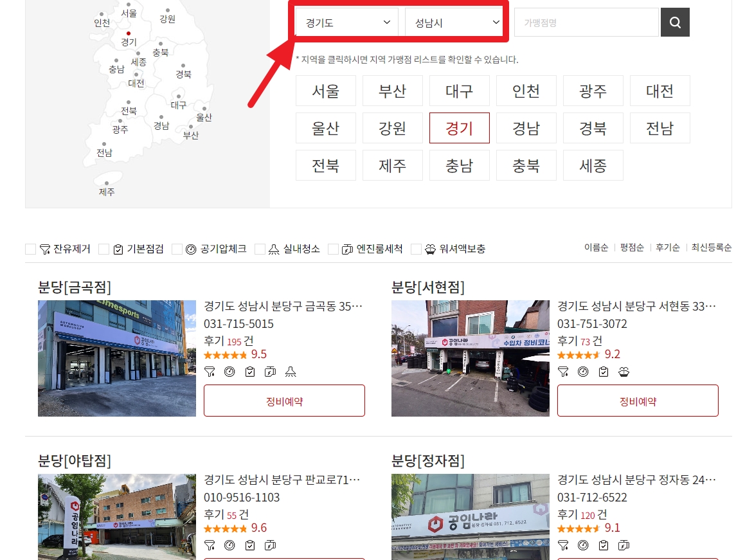Click 서현점 tire pressure gauge icon
754x560 pixels.
[583, 372]
